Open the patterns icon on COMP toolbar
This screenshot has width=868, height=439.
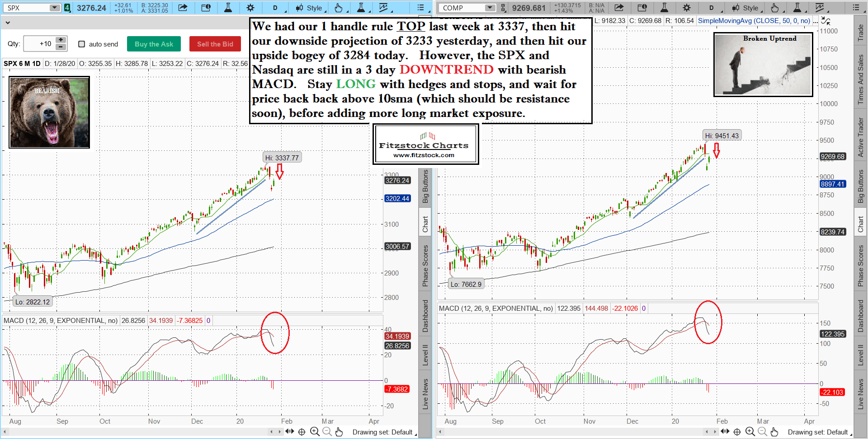point(820,8)
